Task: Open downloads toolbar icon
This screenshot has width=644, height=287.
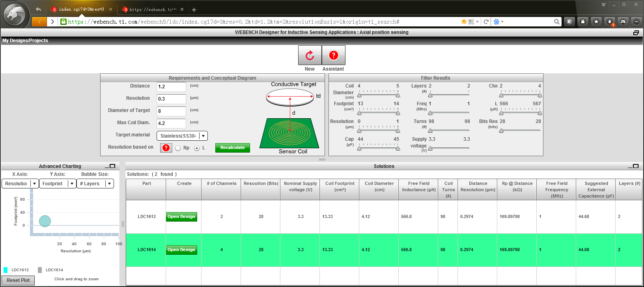Action: click(610, 22)
